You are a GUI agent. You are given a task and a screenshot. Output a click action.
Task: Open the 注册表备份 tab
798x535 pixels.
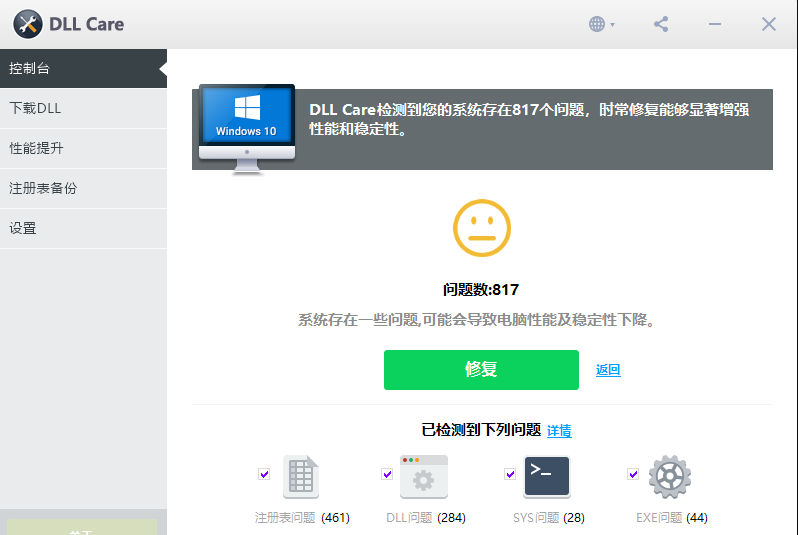[83, 188]
